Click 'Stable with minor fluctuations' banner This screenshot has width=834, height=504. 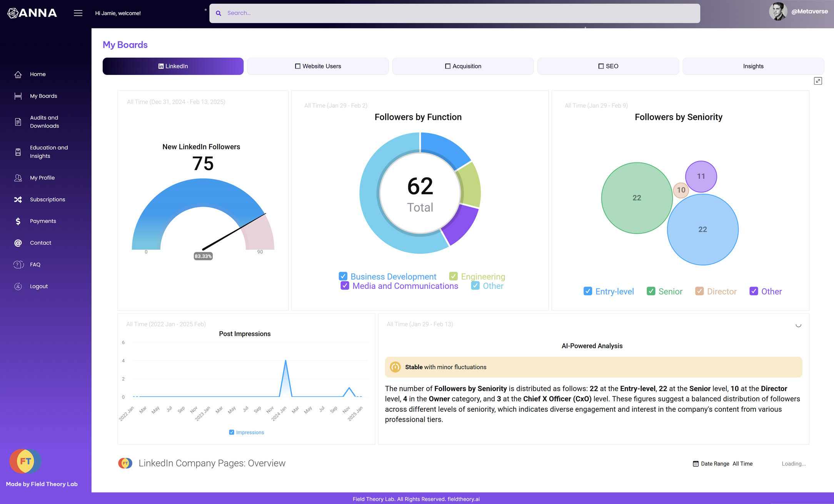[594, 367]
